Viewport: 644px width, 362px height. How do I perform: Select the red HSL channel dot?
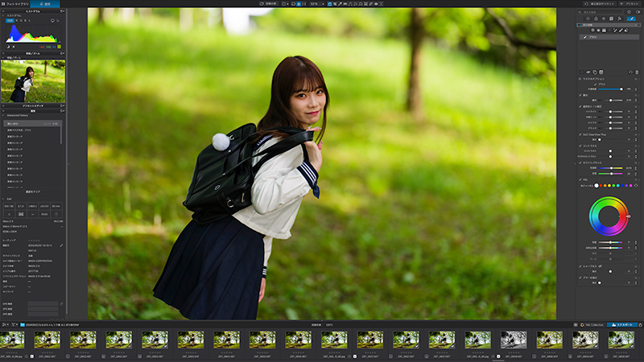(x=601, y=186)
